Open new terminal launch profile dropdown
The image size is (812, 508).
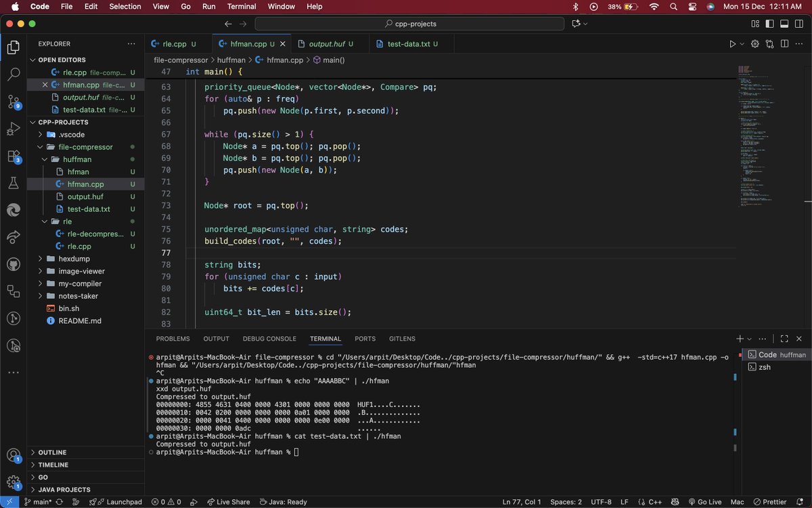[x=750, y=339]
